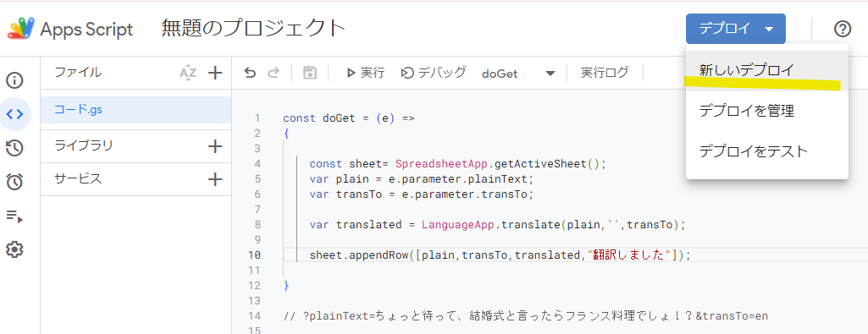
Task: Add a new file with plus
Action: pyautogui.click(x=215, y=73)
